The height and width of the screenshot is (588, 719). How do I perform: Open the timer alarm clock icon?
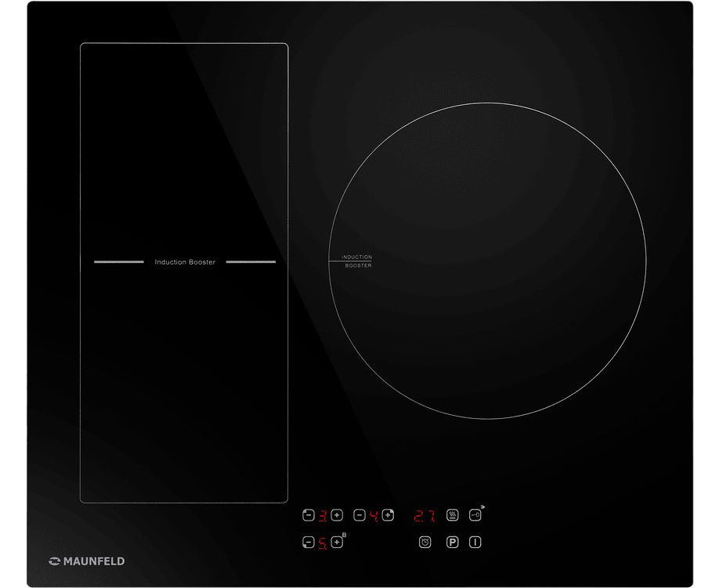(x=425, y=542)
